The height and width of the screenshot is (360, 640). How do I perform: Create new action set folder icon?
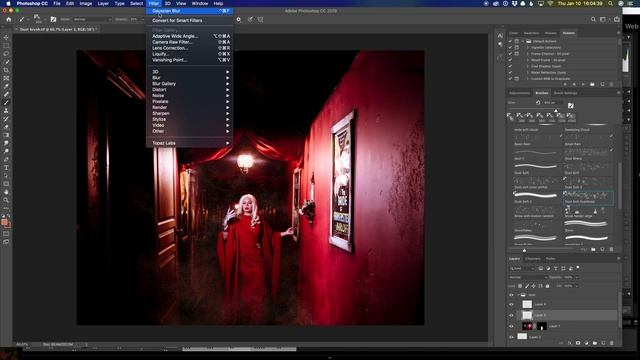592,84
